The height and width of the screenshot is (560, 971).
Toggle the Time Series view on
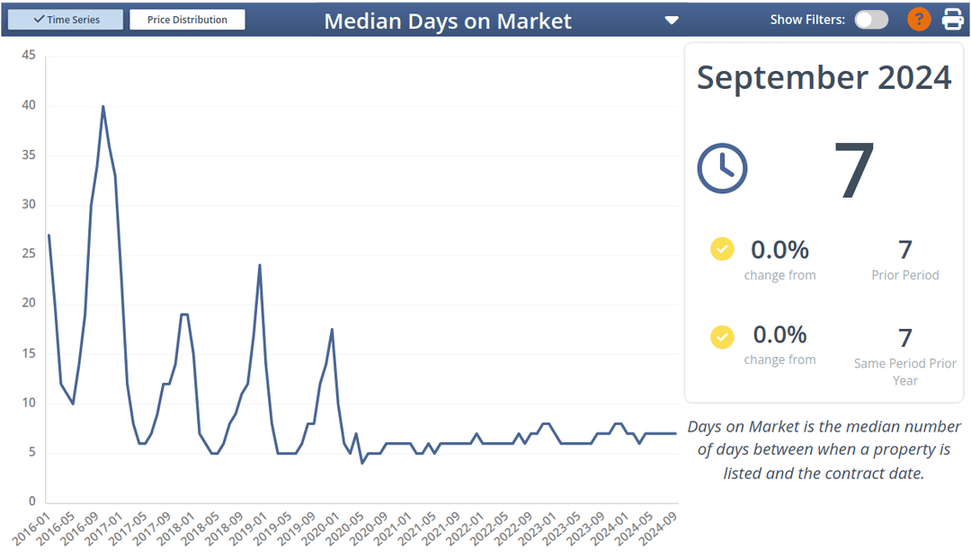[x=65, y=18]
